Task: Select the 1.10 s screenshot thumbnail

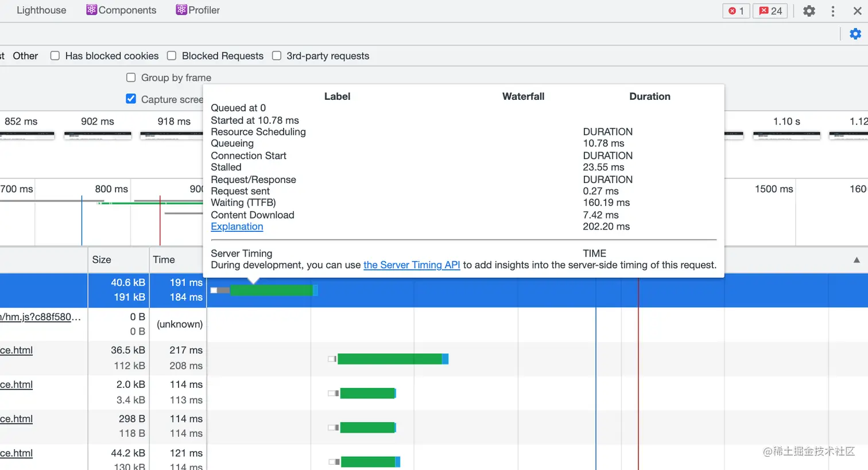Action: [x=786, y=136]
